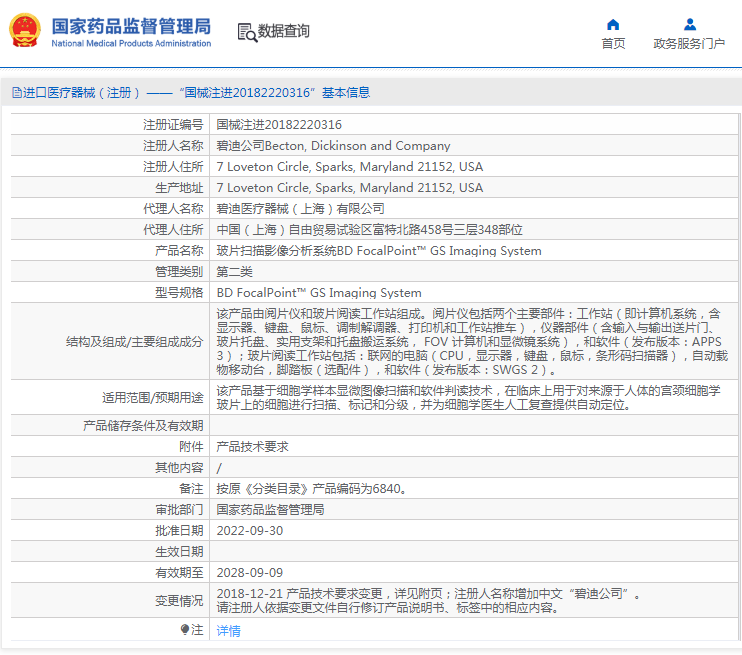Select the 产品技术要求 attachment value
Viewport: 742px width, 655px height.
pos(252,447)
